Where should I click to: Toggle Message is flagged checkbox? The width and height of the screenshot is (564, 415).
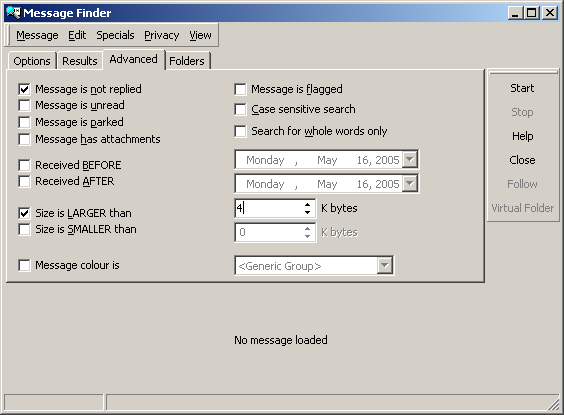click(x=240, y=89)
